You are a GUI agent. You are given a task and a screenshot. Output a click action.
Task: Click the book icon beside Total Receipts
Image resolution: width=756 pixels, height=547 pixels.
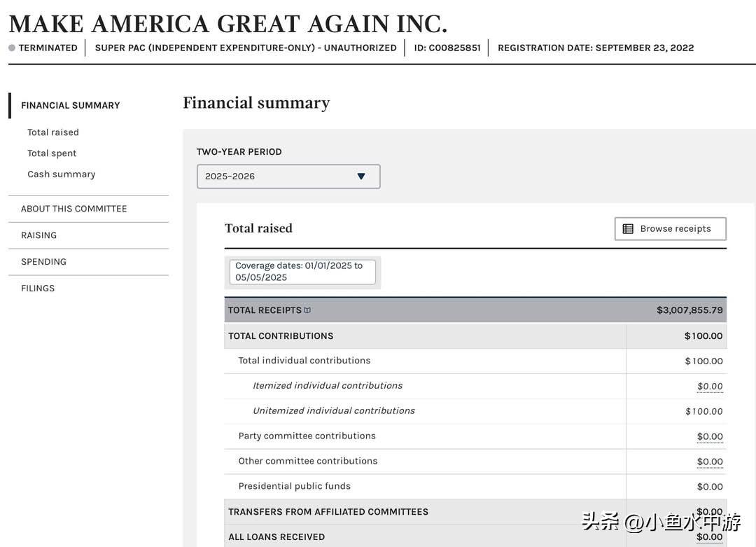pyautogui.click(x=307, y=310)
